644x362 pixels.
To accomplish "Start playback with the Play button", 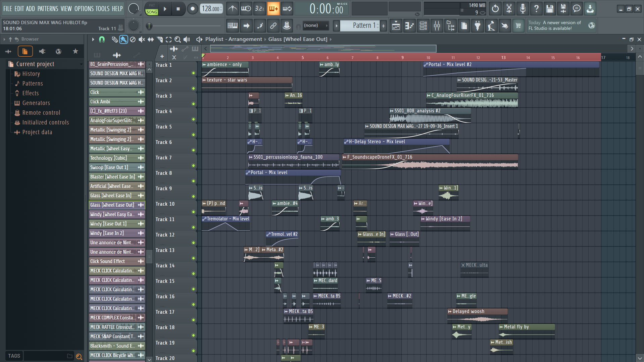I will coord(165,9).
